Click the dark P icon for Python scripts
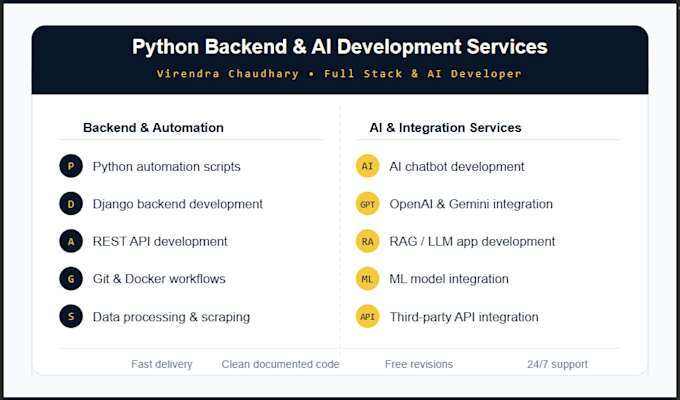 click(x=71, y=166)
